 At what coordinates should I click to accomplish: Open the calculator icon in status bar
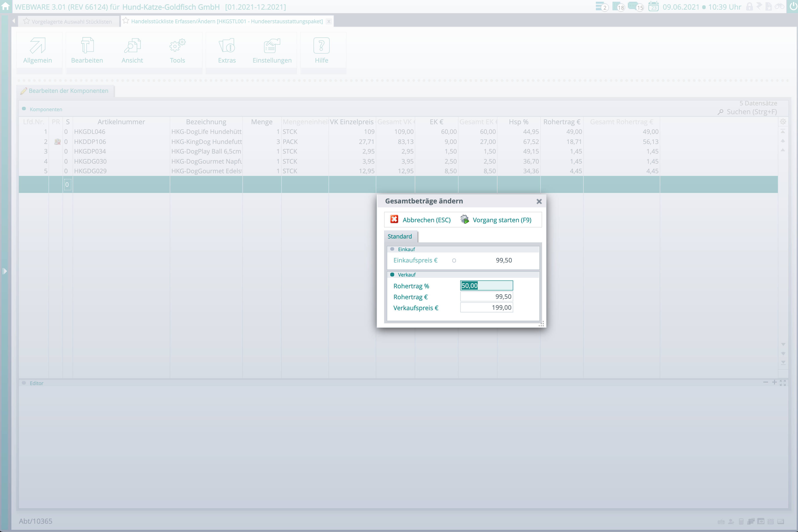click(741, 521)
